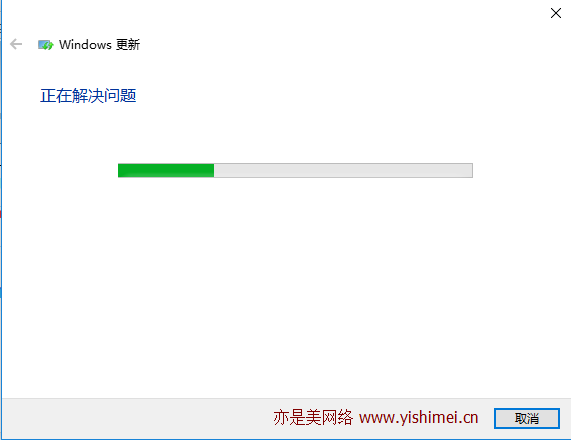Click the far right end of progress bar
This screenshot has width=571, height=440.
(470, 170)
